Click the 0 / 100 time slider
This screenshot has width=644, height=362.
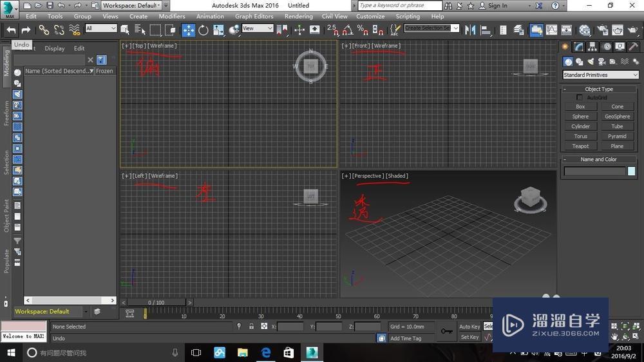coord(156,303)
